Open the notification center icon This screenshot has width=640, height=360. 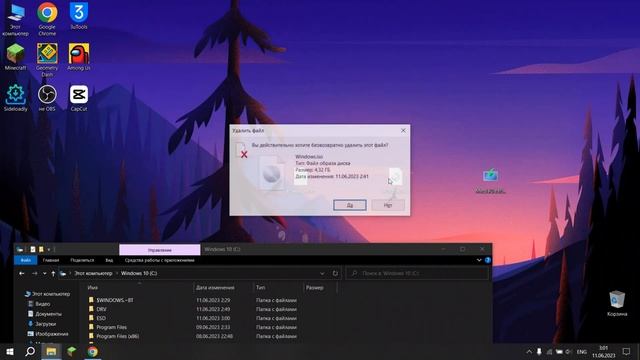click(627, 351)
